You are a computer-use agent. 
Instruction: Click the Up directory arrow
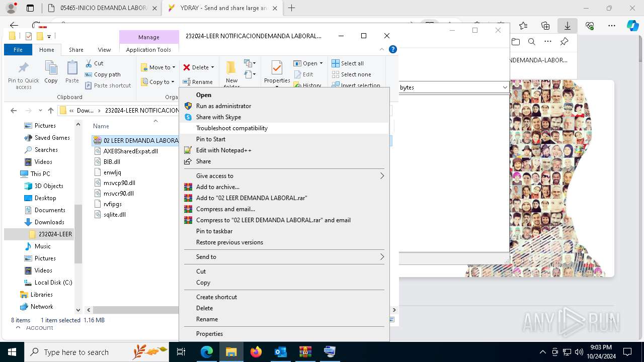pyautogui.click(x=50, y=111)
